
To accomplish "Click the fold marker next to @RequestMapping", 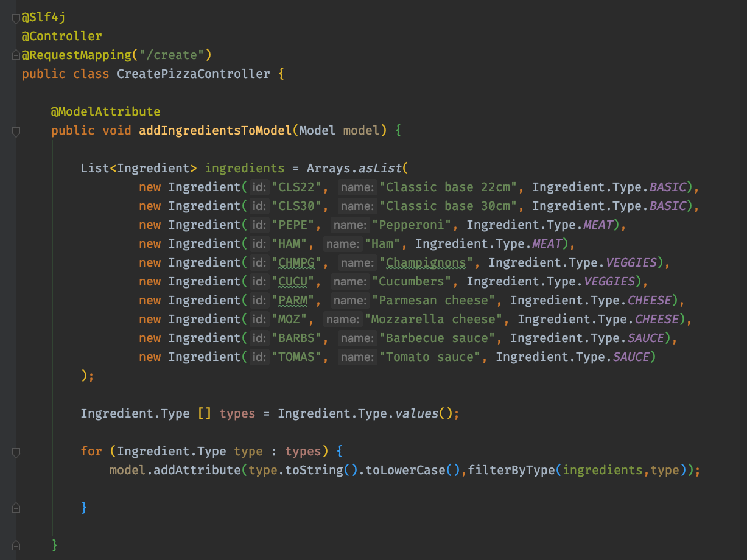I will tap(16, 55).
